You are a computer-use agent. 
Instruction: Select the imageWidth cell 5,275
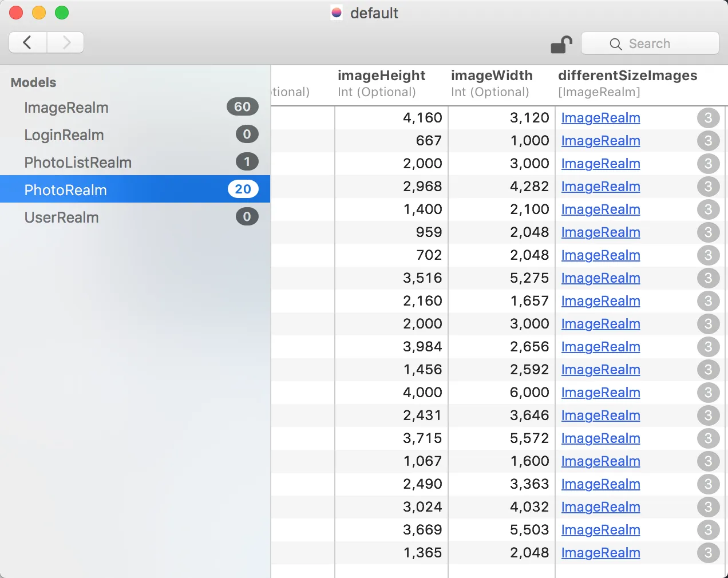pos(502,278)
